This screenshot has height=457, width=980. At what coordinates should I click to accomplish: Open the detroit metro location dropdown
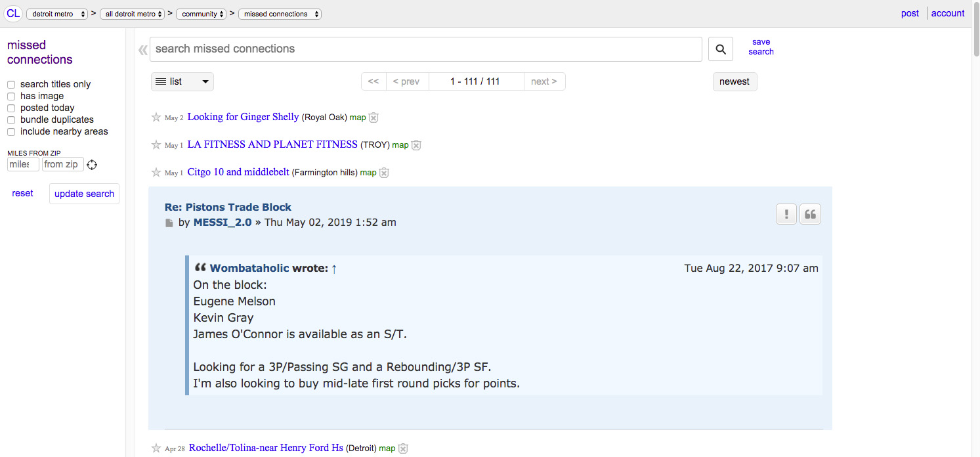click(x=57, y=14)
